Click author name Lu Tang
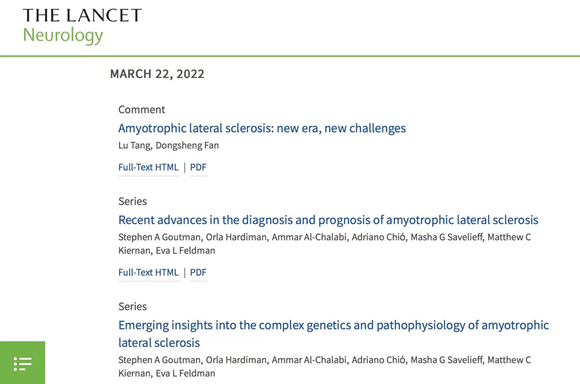Viewport: 580px width, 384px height. coord(134,146)
